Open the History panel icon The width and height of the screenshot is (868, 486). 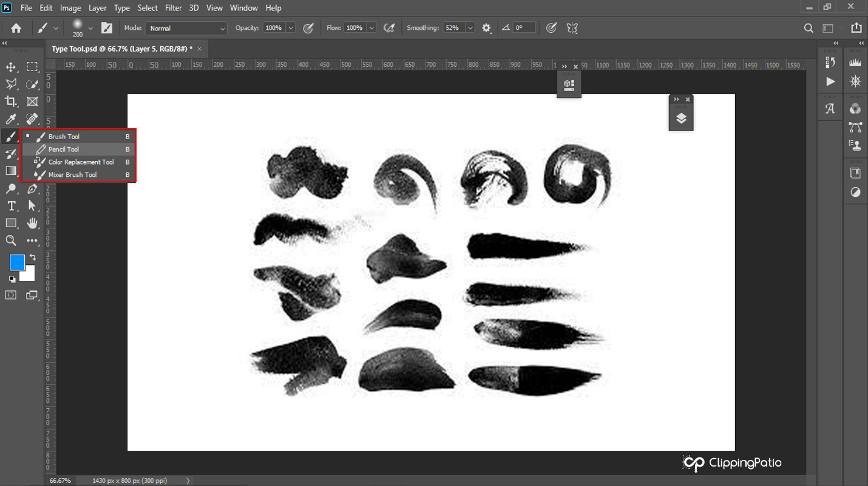coord(830,63)
